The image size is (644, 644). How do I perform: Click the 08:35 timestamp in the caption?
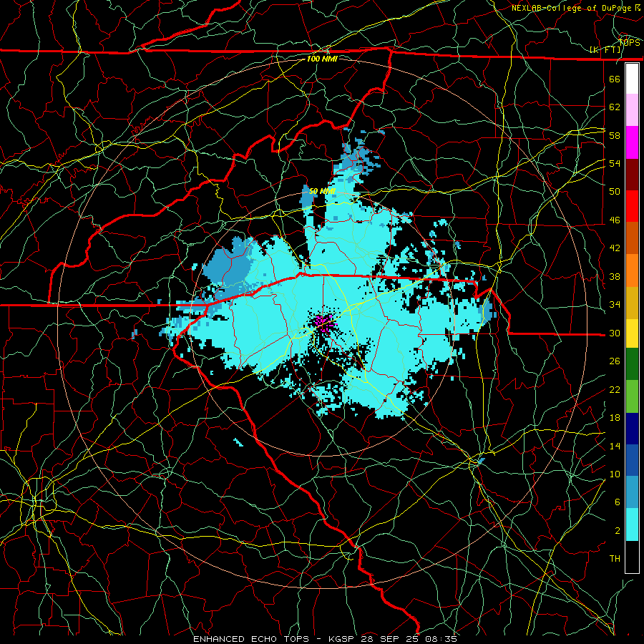(x=441, y=639)
